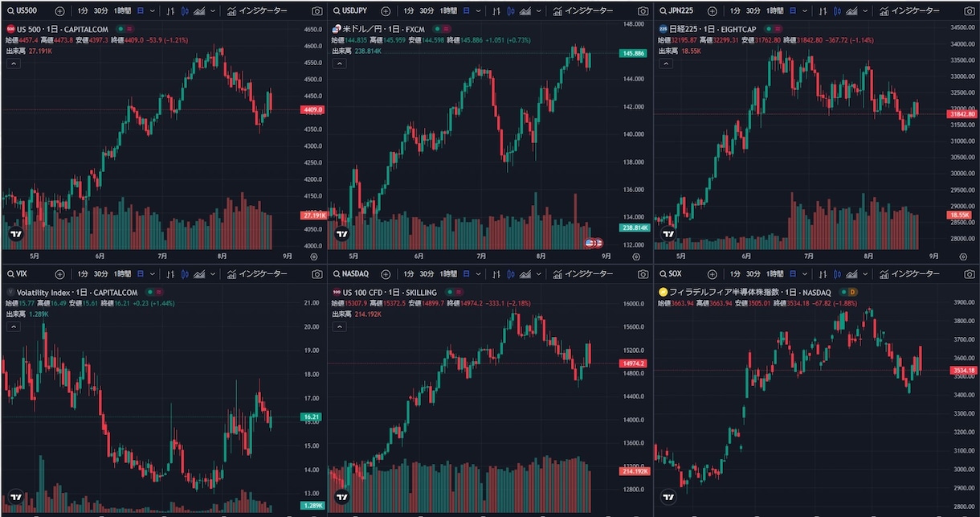Take a snapshot of the NASDAQ chart

pos(643,274)
